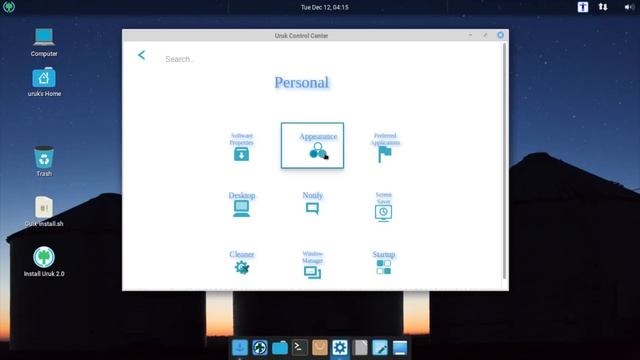Viewport: 640px width, 360px height.
Task: Open the Appearance settings
Action: (312, 145)
